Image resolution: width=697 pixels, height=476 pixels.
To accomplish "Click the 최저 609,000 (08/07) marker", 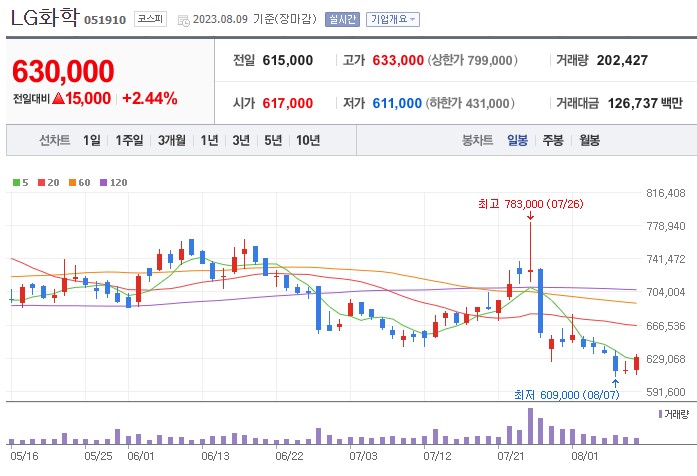I will coord(566,395).
